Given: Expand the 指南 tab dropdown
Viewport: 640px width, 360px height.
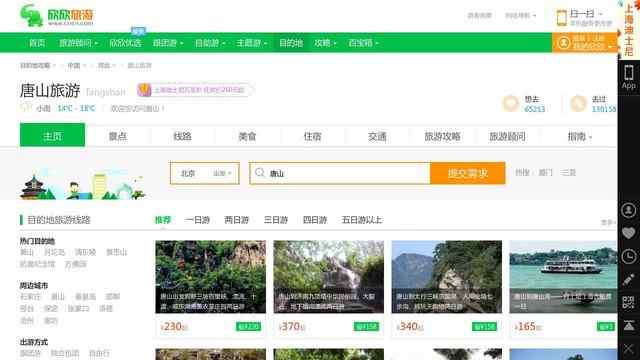Looking at the screenshot, I should [x=580, y=136].
